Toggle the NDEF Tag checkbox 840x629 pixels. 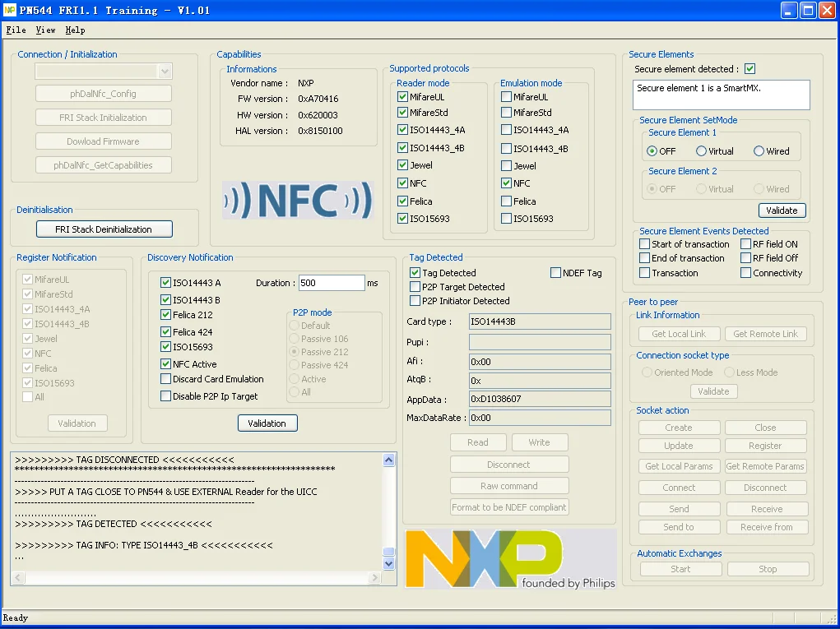click(x=556, y=273)
